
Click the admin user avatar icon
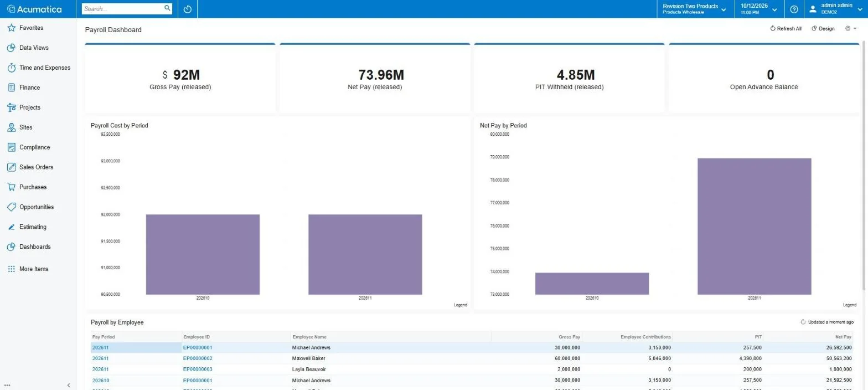813,9
